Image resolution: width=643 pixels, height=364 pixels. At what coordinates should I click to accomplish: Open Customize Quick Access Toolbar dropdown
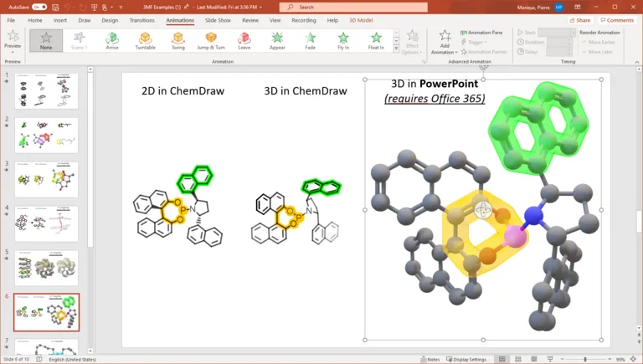[x=121, y=7]
